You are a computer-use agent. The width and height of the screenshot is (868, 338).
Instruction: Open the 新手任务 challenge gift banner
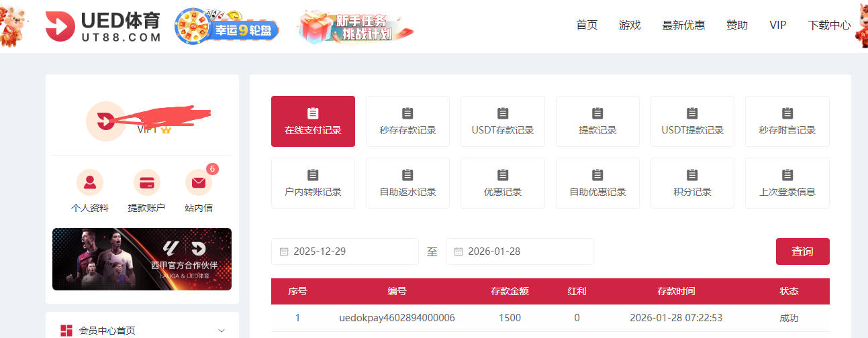(x=356, y=27)
